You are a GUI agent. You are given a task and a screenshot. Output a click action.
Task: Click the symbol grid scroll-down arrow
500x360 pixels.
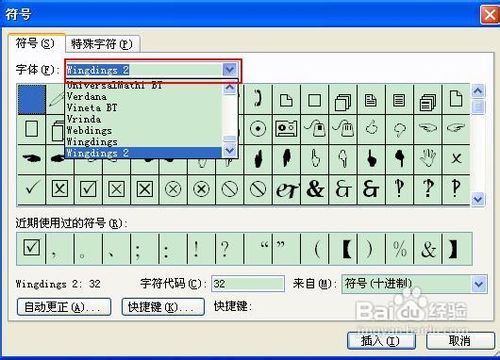coord(478,199)
